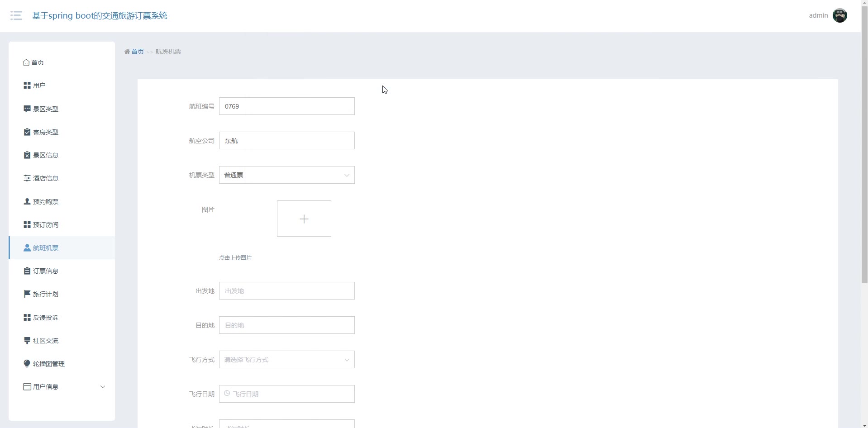Open 景区信息 menu item

tap(62, 155)
